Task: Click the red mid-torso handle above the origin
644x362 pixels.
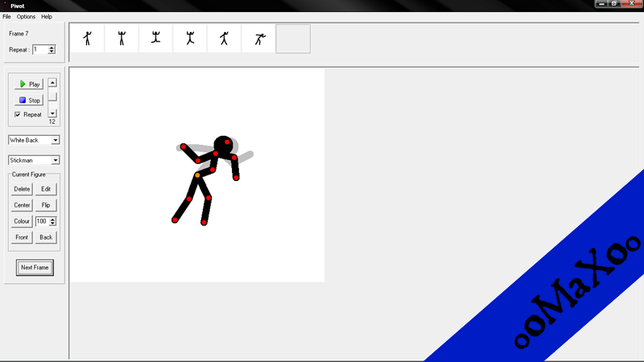Action: click(x=213, y=170)
